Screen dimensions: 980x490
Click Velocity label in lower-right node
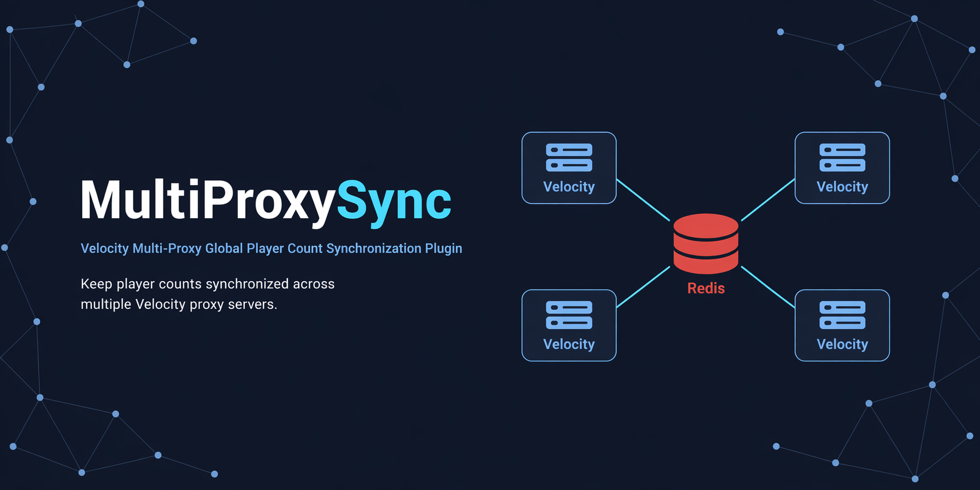(842, 344)
